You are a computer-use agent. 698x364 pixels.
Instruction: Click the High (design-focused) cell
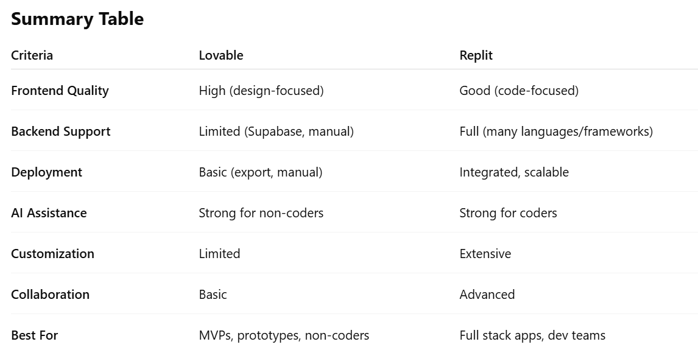[x=261, y=91]
